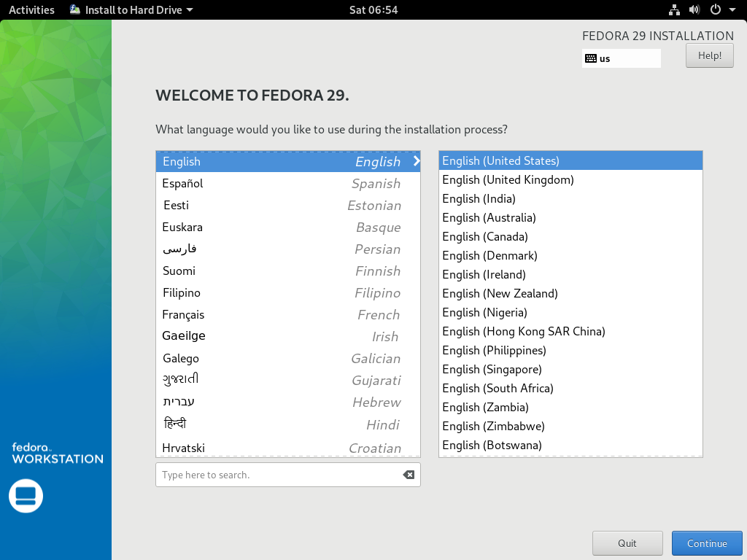747x560 pixels.
Task: Click the keyboard layout icon next to us
Action: (591, 58)
